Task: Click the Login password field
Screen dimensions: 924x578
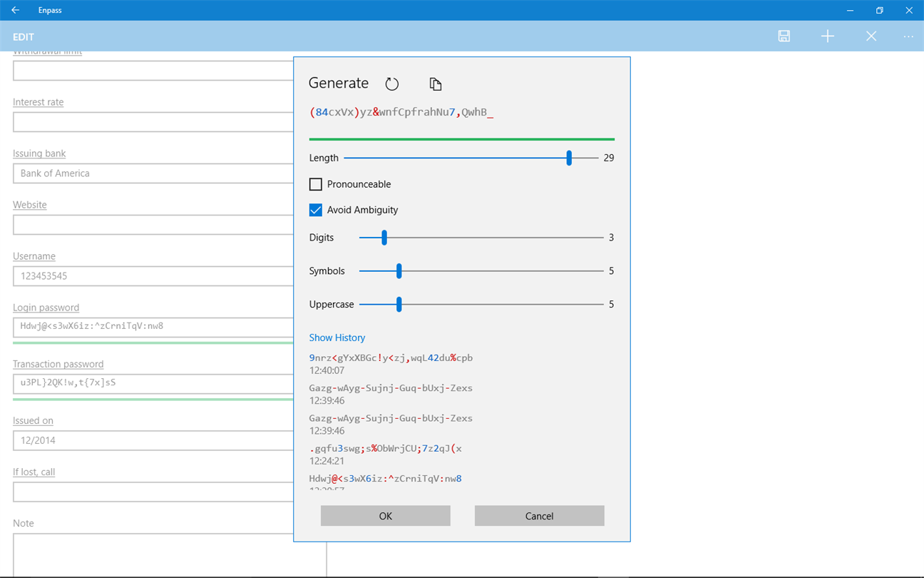Action: (153, 327)
